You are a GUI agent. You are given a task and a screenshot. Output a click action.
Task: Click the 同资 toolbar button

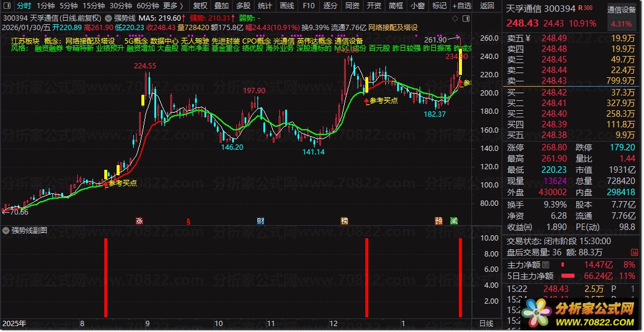pyautogui.click(x=352, y=6)
